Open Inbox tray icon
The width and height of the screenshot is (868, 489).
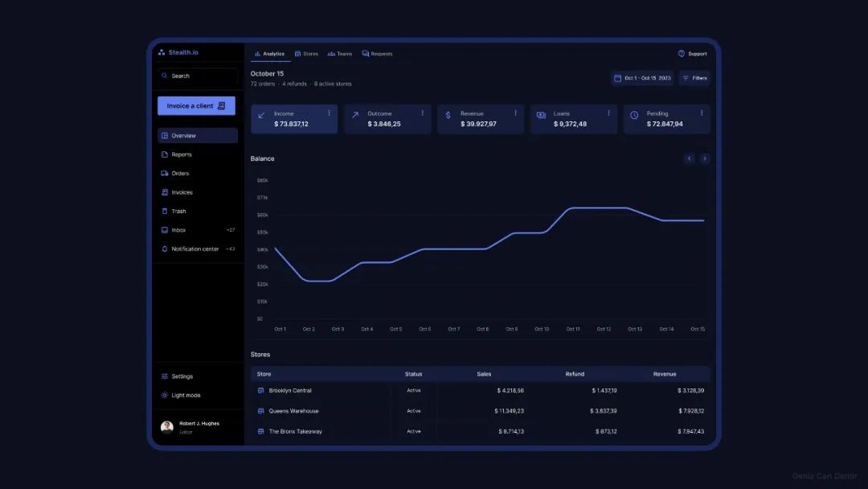click(x=165, y=230)
